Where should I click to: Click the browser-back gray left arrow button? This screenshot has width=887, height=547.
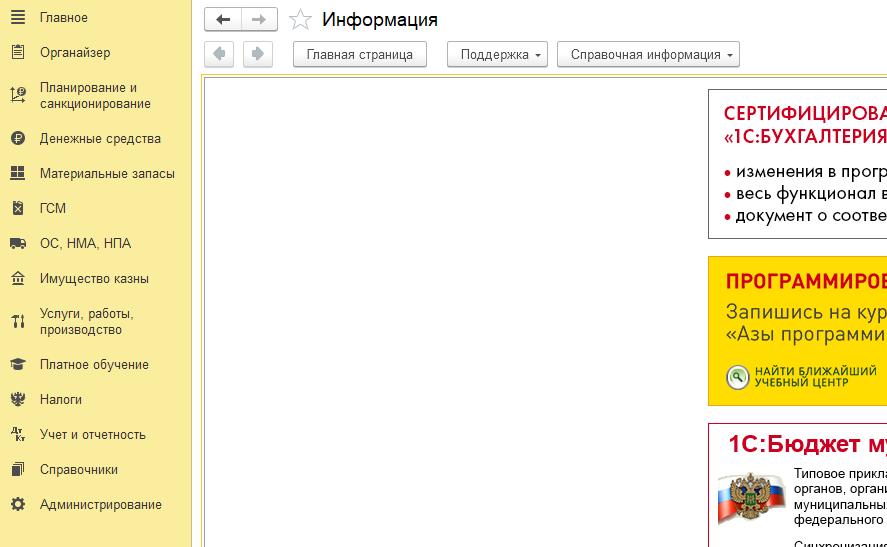219,54
